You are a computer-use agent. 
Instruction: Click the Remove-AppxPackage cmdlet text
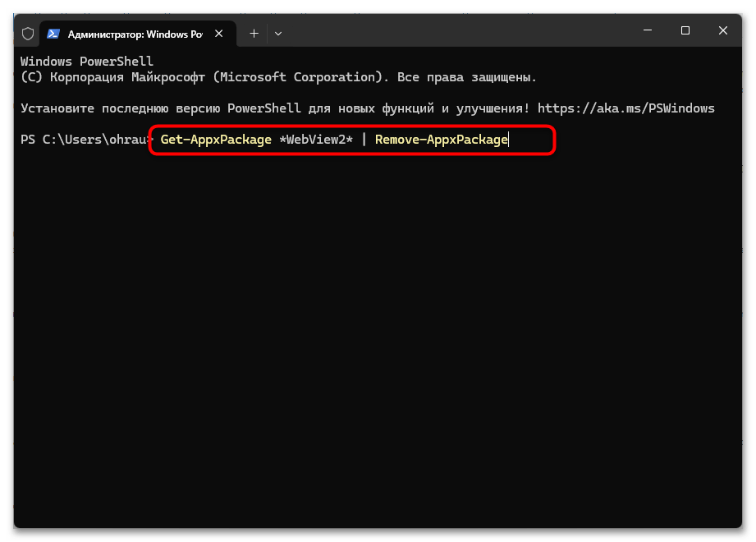(x=441, y=139)
